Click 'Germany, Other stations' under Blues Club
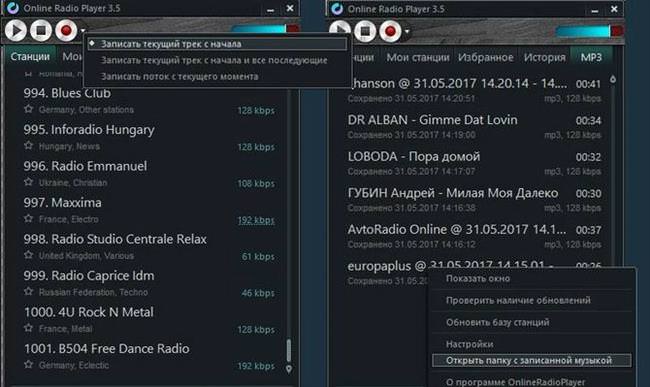Viewport: 650px width, 387px height. (x=86, y=110)
